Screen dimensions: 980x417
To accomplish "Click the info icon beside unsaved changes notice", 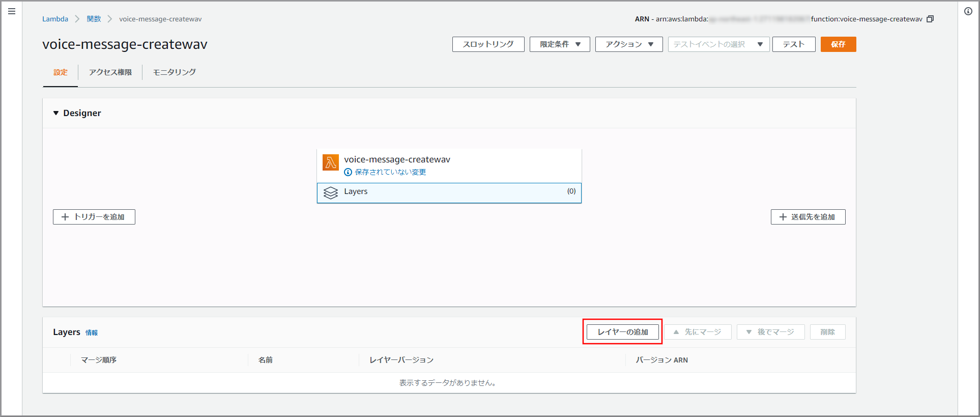I will coord(348,172).
